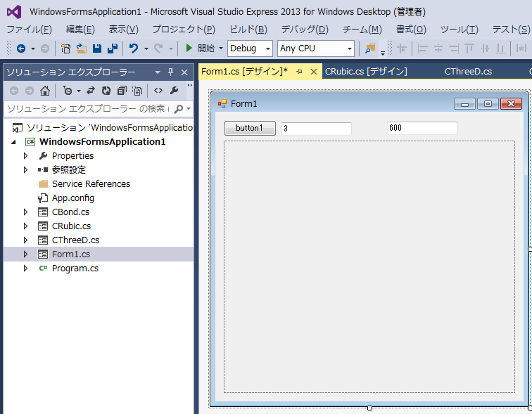The width and height of the screenshot is (532, 414).
Task: Click the Undo arrow icon
Action: click(x=134, y=48)
